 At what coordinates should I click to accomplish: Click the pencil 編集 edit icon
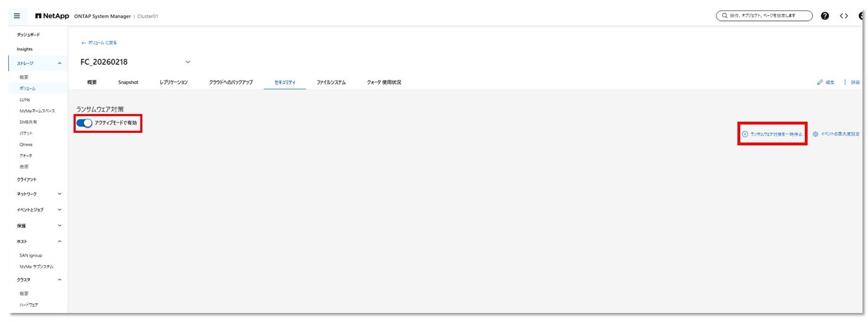coord(820,82)
